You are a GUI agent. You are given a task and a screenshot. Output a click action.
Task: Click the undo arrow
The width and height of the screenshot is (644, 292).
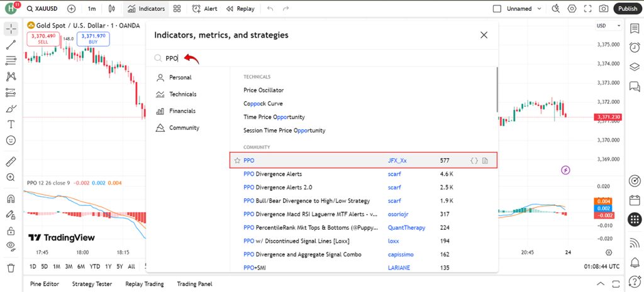click(x=270, y=9)
